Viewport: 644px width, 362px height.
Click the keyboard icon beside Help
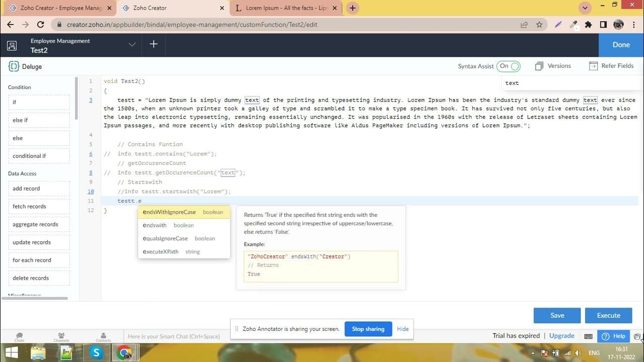(x=588, y=336)
